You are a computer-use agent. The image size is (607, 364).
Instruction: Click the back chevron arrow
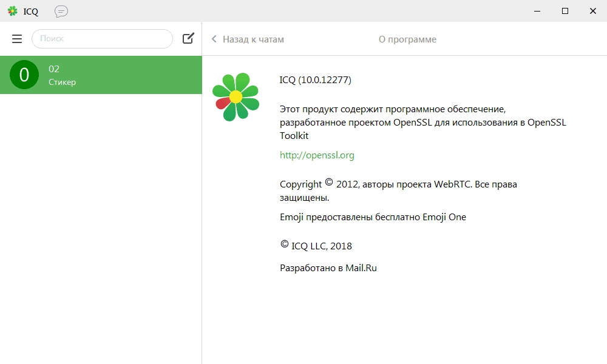(x=214, y=39)
